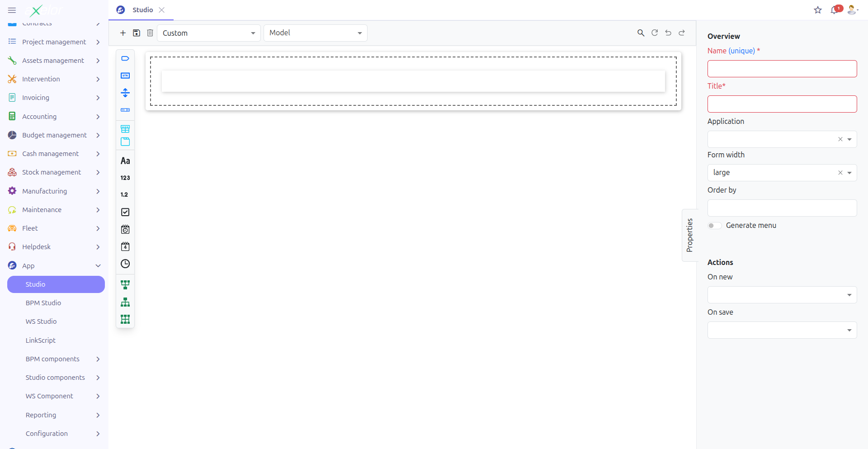Click the Title input field
Image resolution: width=868 pixels, height=449 pixels.
(782, 104)
